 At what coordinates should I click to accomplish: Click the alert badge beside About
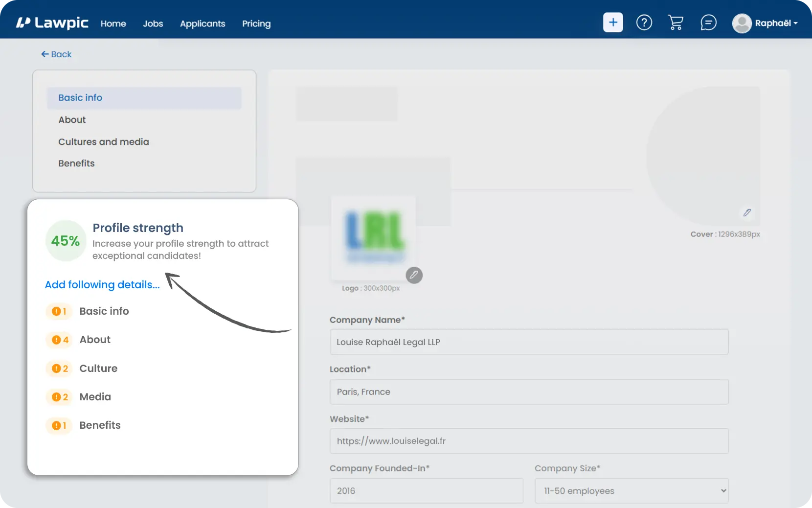[x=59, y=340]
